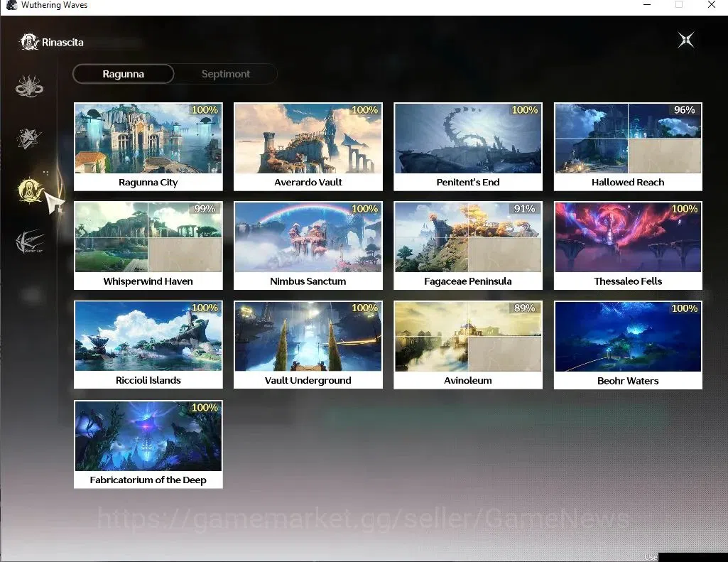Click the Wuthering Waves window title text
Viewport: 728px width, 562px height.
(x=54, y=5)
